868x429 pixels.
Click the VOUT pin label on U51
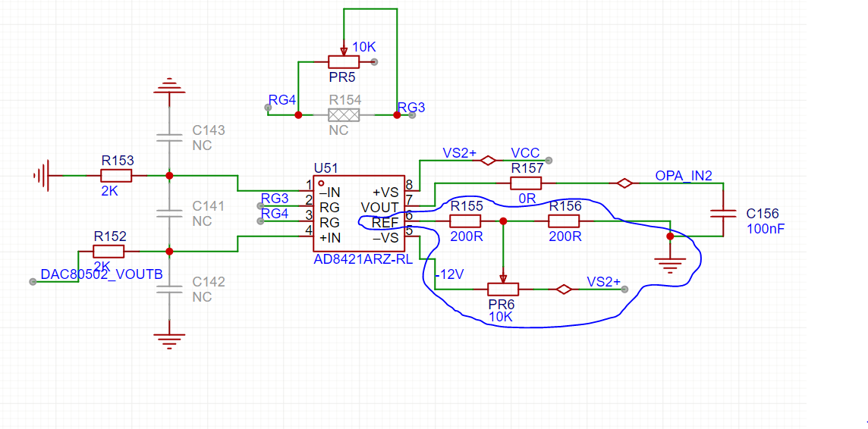379,208
